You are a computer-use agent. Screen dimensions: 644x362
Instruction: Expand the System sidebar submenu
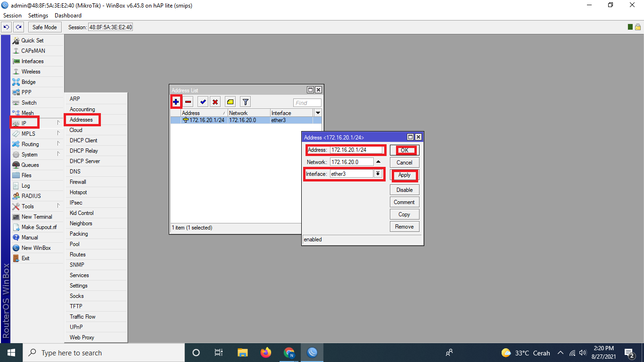[x=37, y=155]
